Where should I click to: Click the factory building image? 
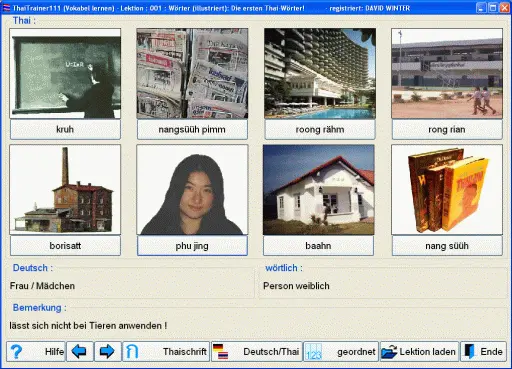click(x=65, y=190)
